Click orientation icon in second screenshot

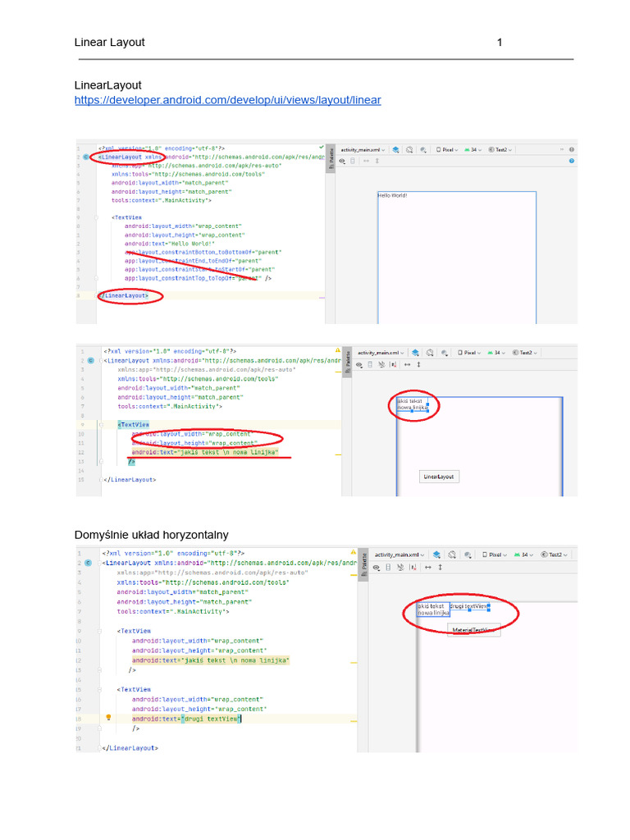click(x=430, y=353)
